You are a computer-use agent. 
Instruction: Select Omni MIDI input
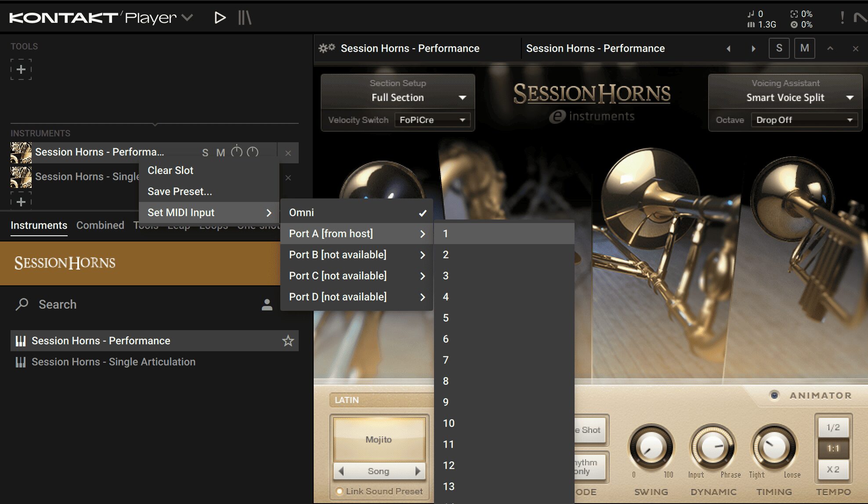pos(357,212)
